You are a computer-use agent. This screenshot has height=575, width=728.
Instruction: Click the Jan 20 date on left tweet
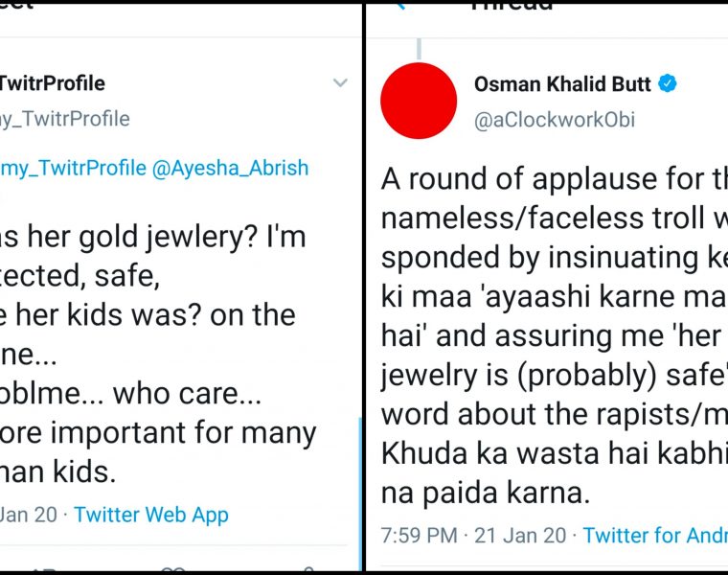(x=29, y=515)
